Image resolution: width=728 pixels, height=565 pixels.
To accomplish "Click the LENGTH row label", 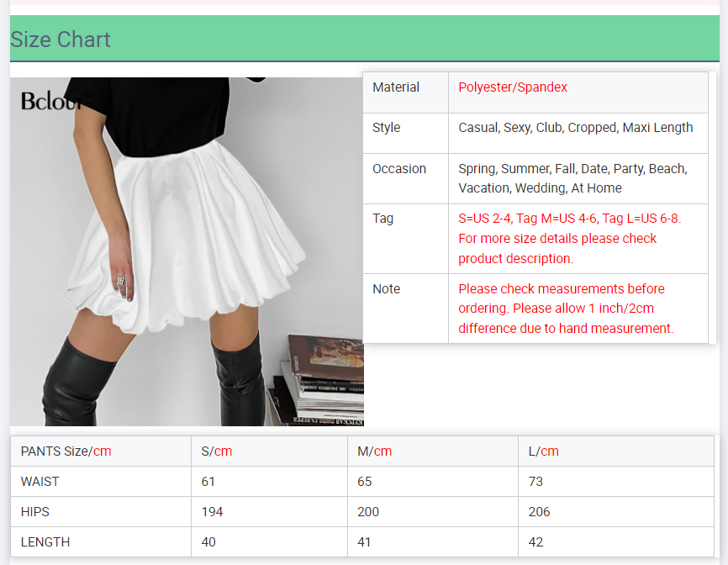I will pyautogui.click(x=45, y=541).
